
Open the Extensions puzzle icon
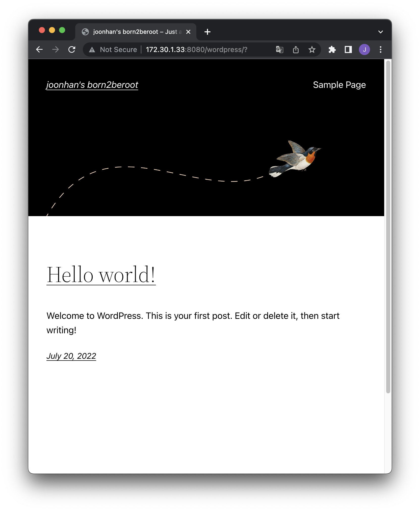332,49
